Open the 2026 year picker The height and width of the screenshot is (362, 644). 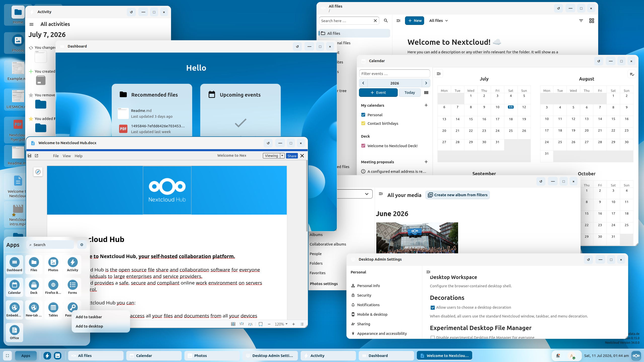[394, 83]
